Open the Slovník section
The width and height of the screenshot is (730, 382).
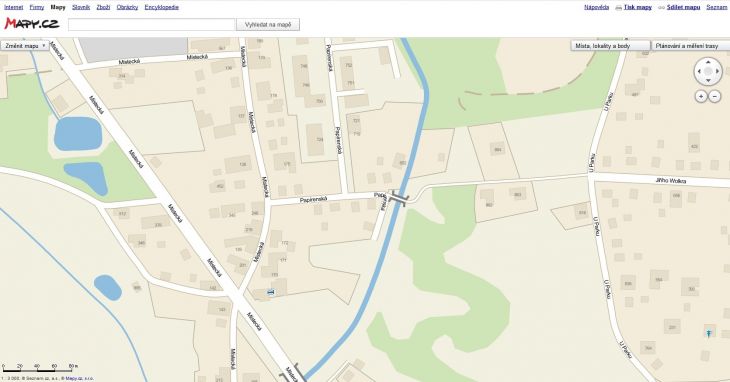click(81, 7)
